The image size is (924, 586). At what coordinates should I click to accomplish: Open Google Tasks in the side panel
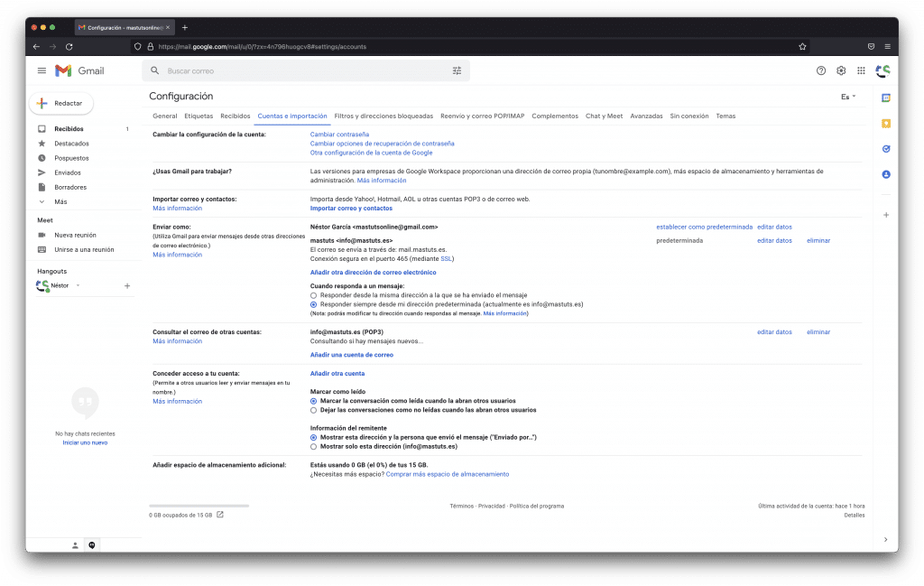pyautogui.click(x=886, y=149)
